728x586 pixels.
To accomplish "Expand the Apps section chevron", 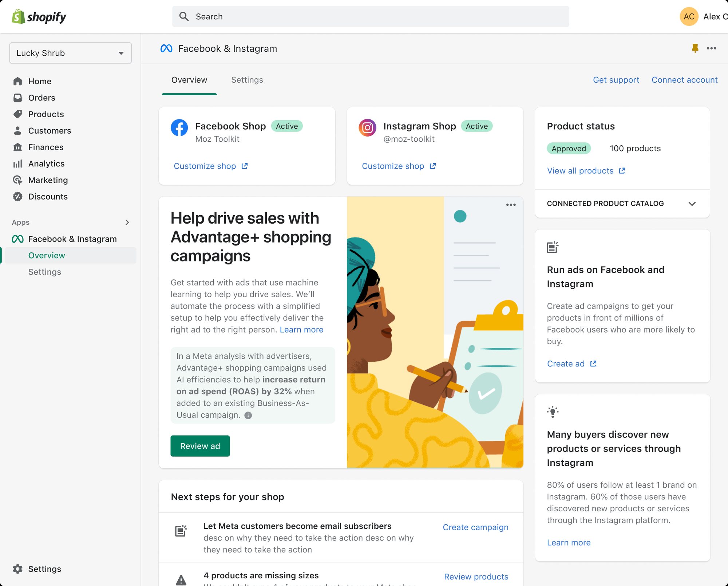I will (127, 222).
